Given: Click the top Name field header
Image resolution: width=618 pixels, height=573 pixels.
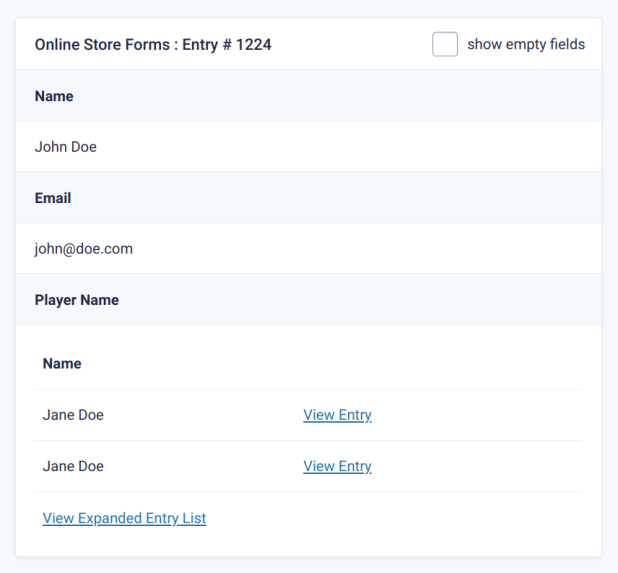Looking at the screenshot, I should tap(54, 96).
